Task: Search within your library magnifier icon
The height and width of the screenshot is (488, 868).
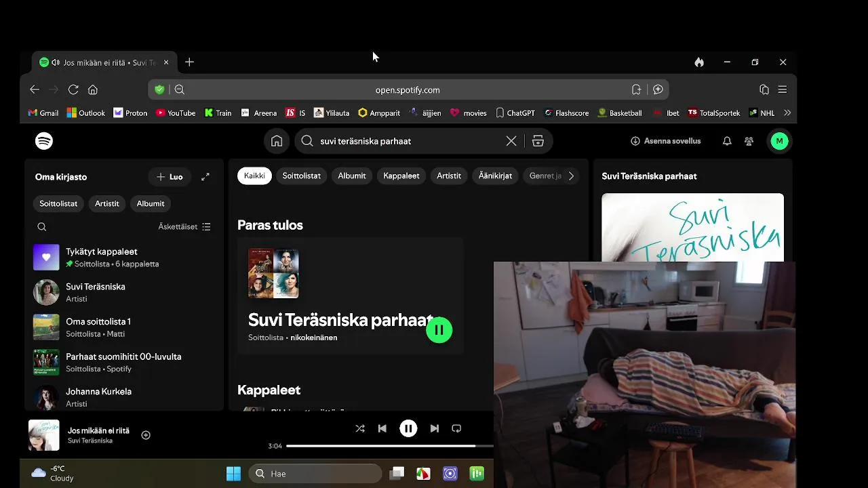Action: click(42, 227)
